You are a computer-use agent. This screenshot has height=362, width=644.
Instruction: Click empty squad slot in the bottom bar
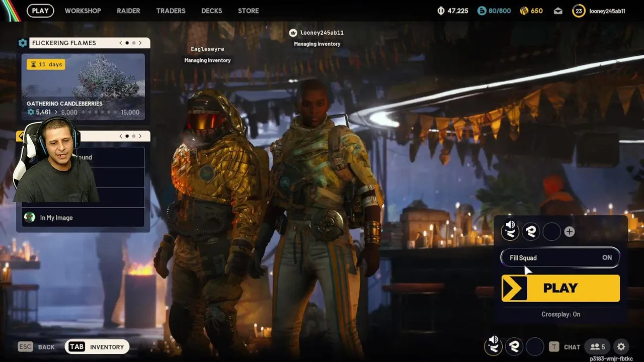click(x=535, y=346)
